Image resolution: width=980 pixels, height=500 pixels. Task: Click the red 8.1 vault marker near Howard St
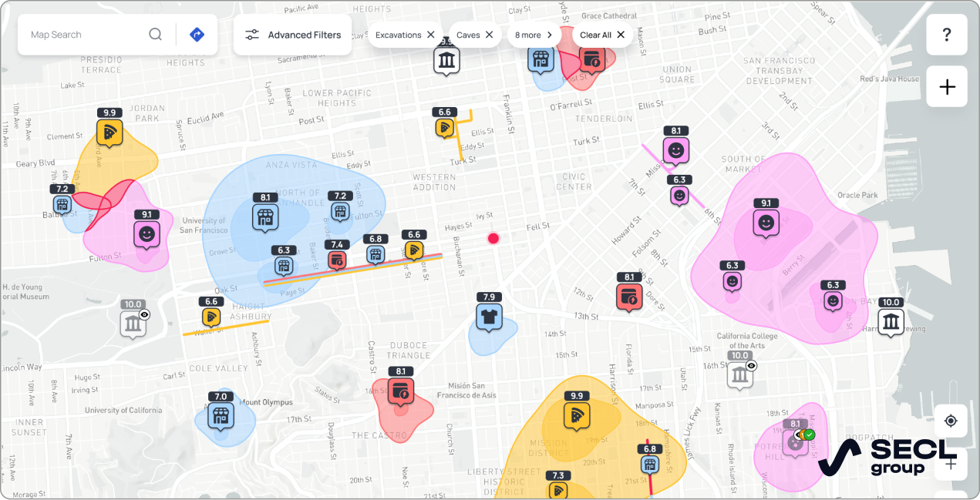(629, 296)
